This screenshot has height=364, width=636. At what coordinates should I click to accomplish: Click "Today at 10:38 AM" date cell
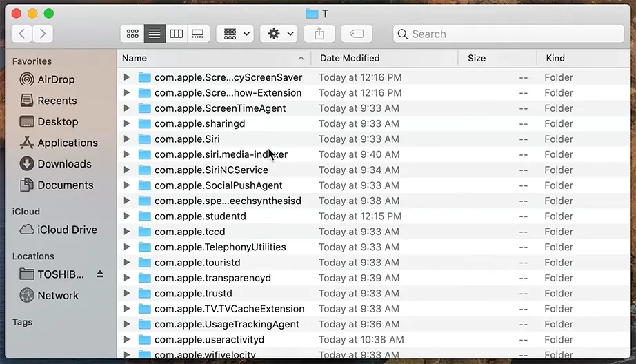361,339
